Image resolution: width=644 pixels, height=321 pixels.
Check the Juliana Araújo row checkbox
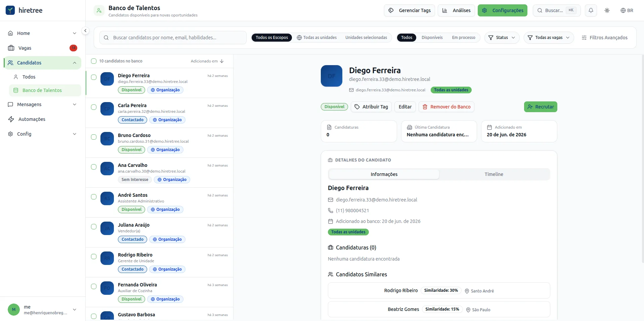click(94, 227)
